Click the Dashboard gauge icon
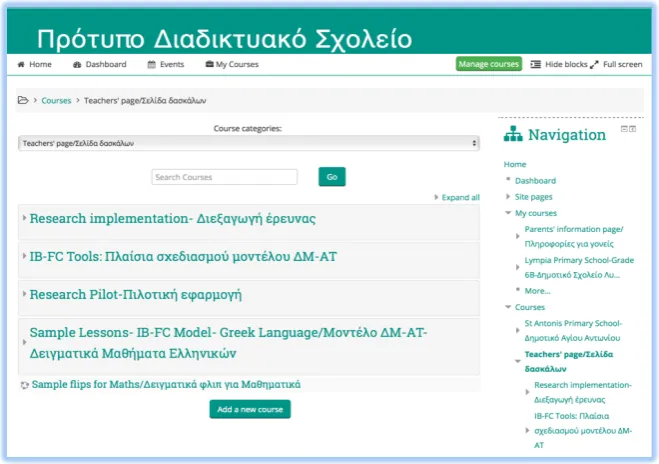Image resolution: width=659 pixels, height=464 pixels. click(77, 65)
